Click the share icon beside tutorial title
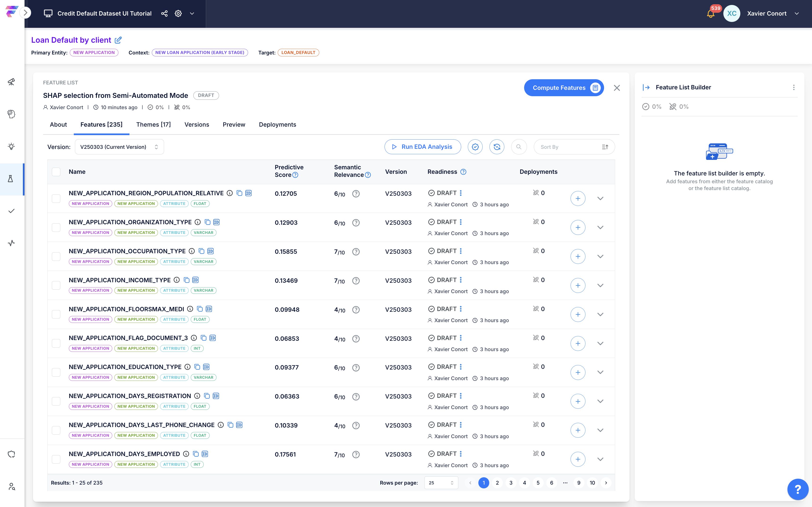The height and width of the screenshot is (507, 812). pos(164,13)
